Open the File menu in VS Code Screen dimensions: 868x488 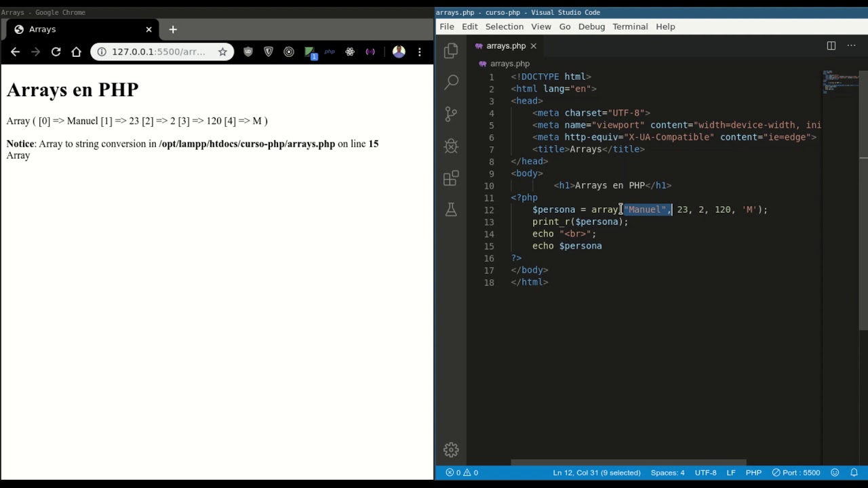click(447, 26)
